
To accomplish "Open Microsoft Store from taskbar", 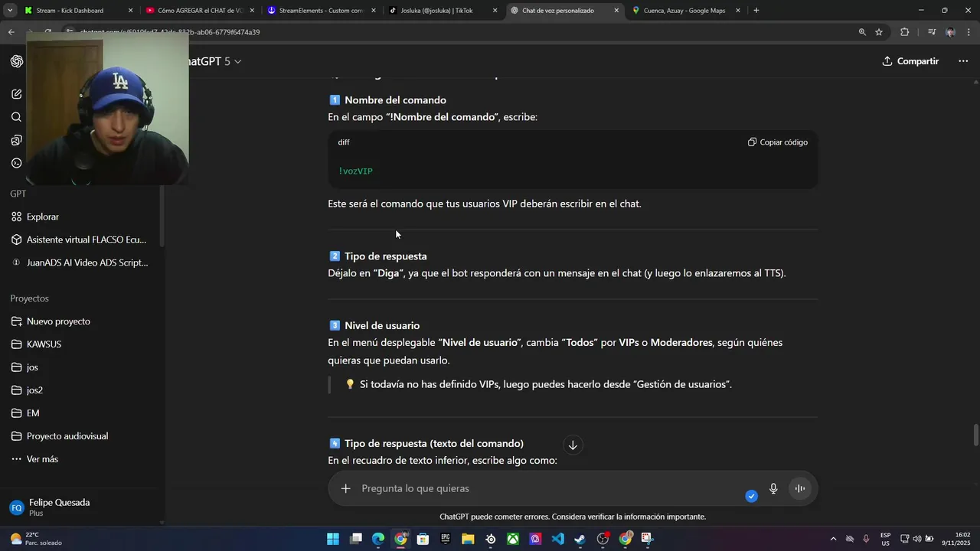I will [x=423, y=539].
